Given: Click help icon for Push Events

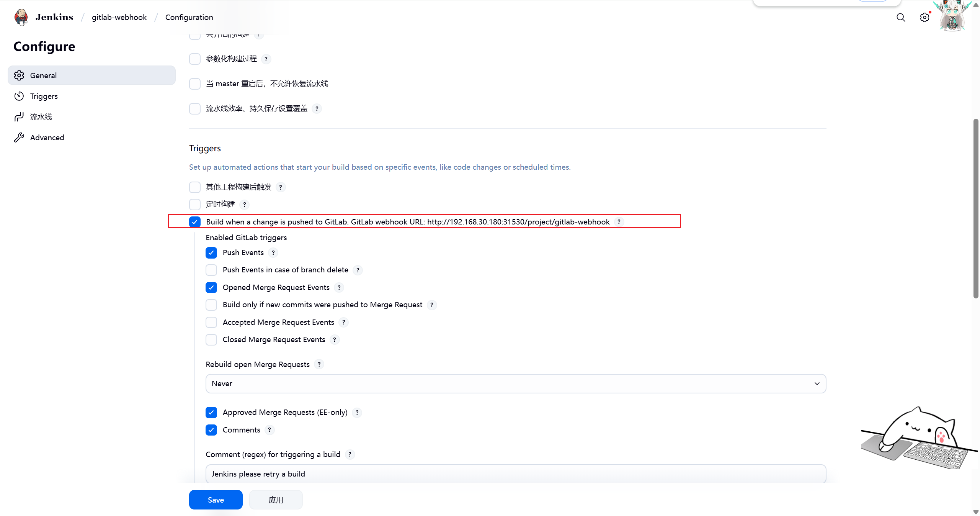Looking at the screenshot, I should coord(273,253).
